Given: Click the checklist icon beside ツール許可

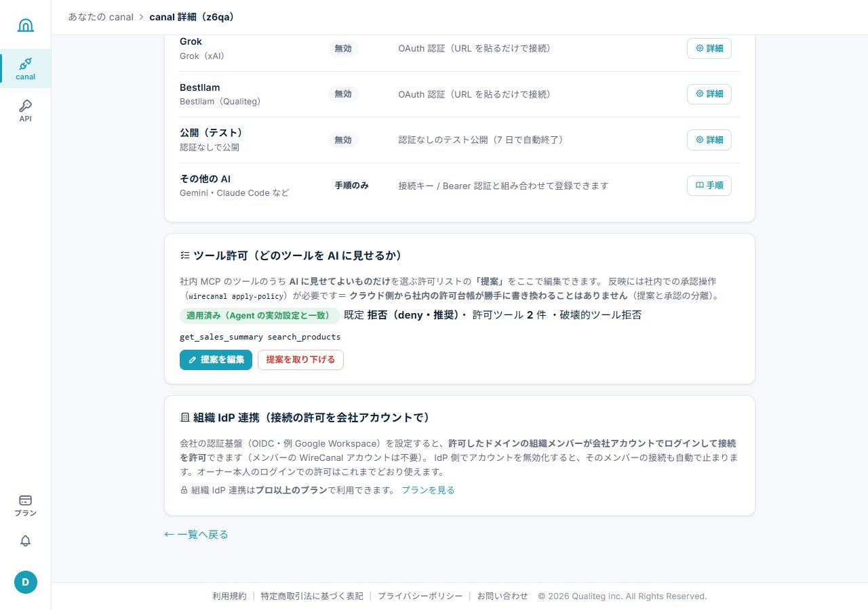Looking at the screenshot, I should 184,256.
